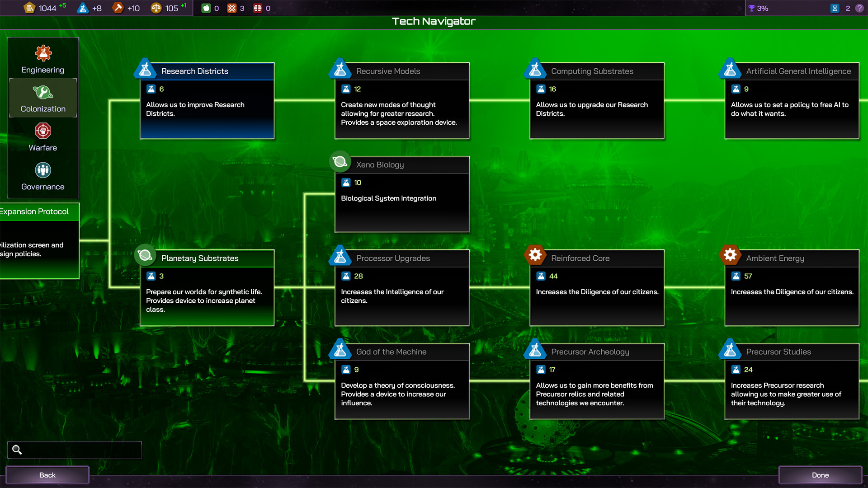Choose the Precursor Archeology tech card

click(x=597, y=381)
